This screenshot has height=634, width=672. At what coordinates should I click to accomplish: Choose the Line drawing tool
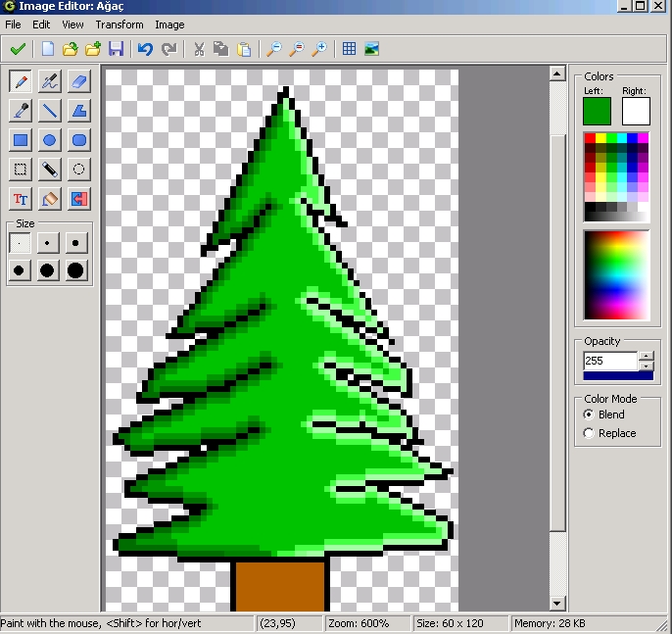(x=49, y=111)
